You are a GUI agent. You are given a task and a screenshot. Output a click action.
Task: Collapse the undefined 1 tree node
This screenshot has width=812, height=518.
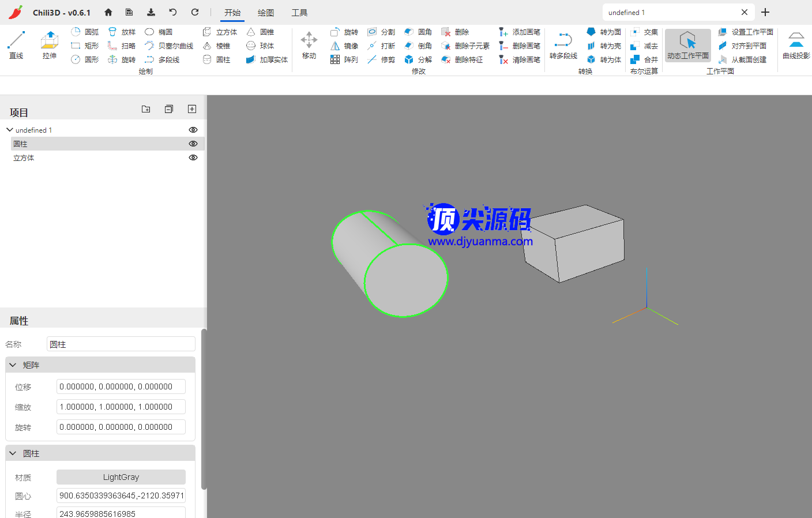click(10, 130)
